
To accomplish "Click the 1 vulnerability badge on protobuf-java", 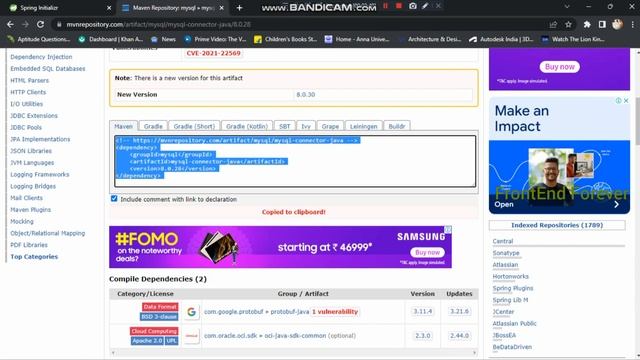I will (x=335, y=312).
